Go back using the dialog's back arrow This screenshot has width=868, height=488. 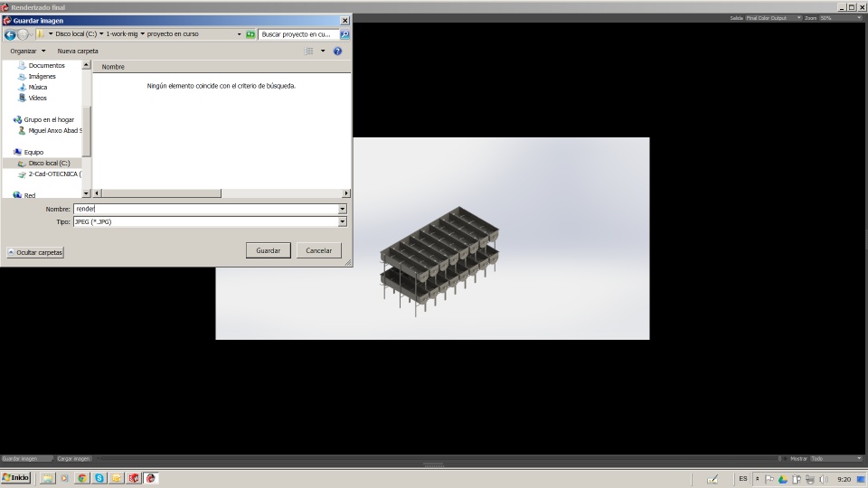[x=10, y=34]
